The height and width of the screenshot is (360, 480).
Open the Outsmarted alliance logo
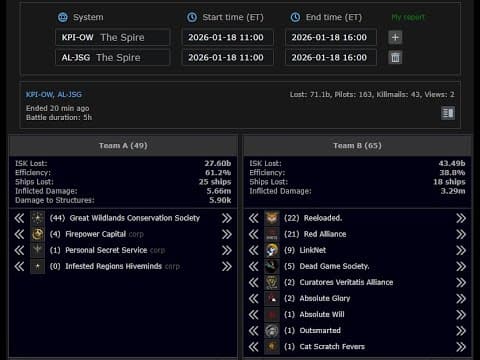[272, 331]
